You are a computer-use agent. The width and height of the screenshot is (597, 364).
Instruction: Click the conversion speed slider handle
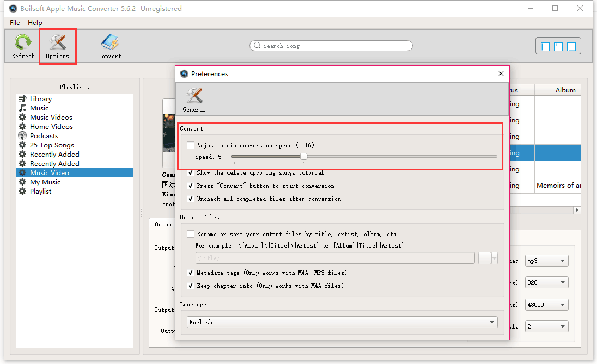[303, 156]
